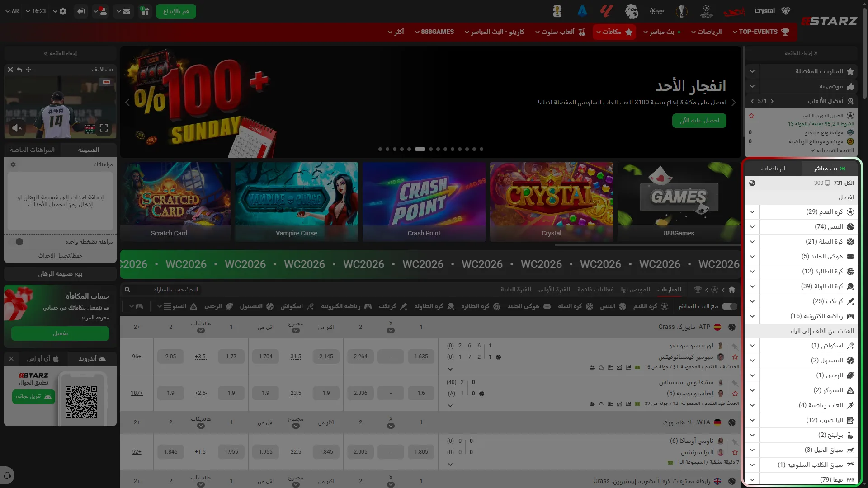
Task: Open Scratch Card game thumbnail
Action: click(x=175, y=202)
